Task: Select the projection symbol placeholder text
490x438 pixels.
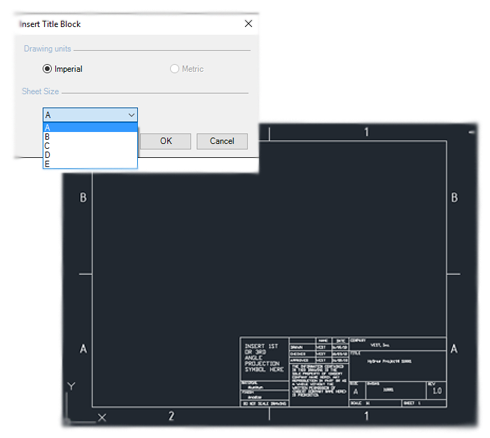Action: tap(264, 358)
